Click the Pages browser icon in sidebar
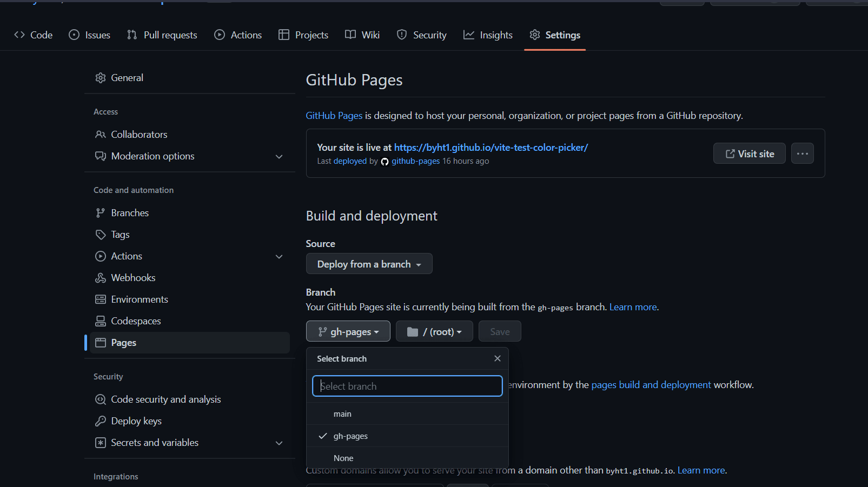Viewport: 868px width, 487px height. [101, 343]
